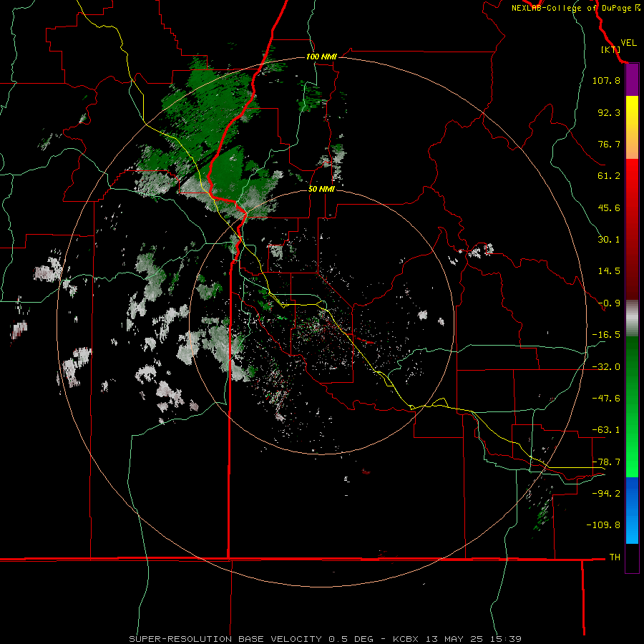Click the purple segment of velocity color bar
Screen dimensions: 644x644
632,79
